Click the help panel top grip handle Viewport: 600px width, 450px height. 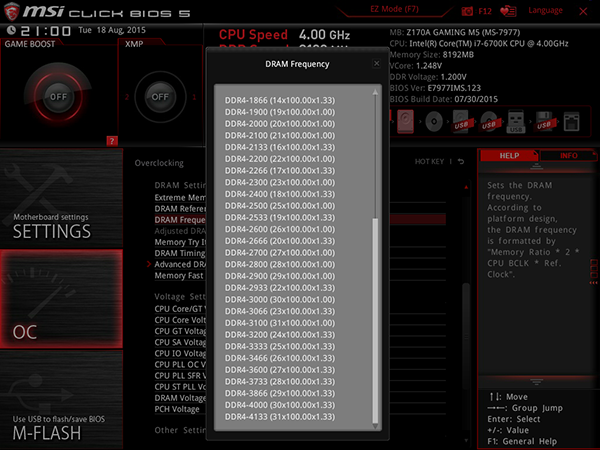pyautogui.click(x=536, y=166)
